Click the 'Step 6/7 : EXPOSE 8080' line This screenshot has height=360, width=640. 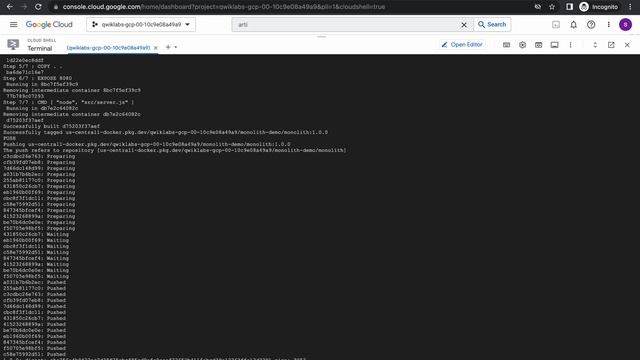pos(38,78)
